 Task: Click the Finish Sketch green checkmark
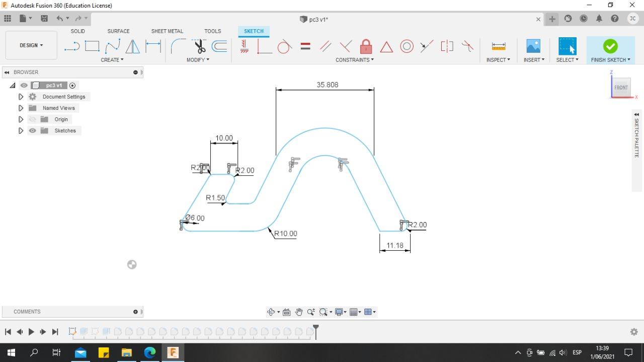tap(610, 46)
